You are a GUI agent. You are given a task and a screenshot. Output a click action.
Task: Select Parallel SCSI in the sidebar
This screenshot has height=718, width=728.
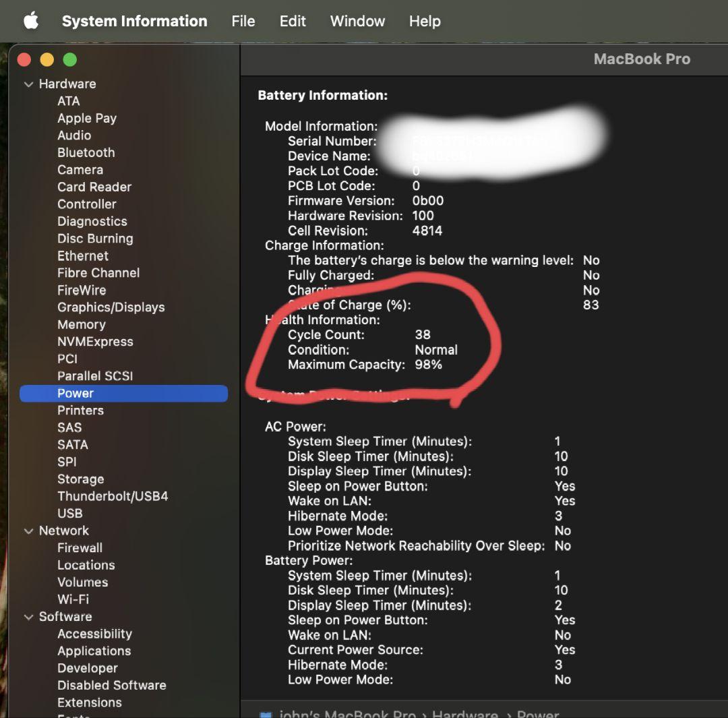[95, 376]
